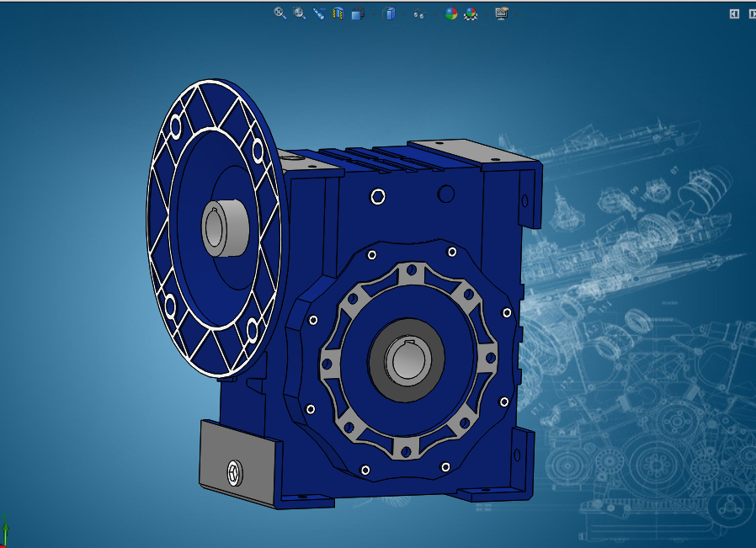
Task: Select the hex socket screw on gray foot plate
Action: 235,473
